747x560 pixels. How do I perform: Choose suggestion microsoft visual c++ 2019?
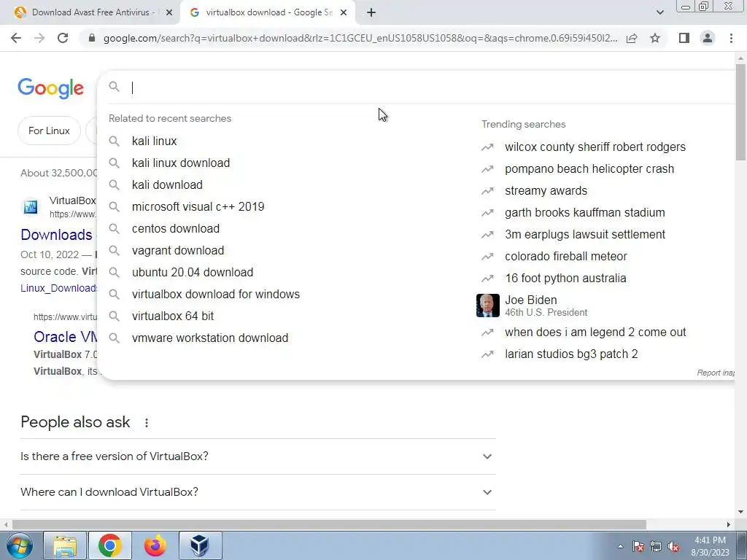click(198, 206)
